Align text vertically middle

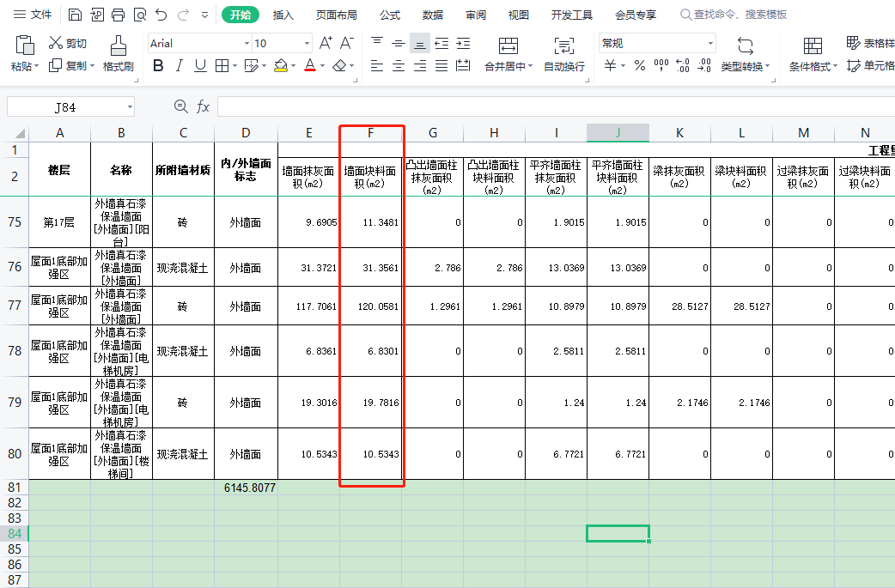click(399, 43)
